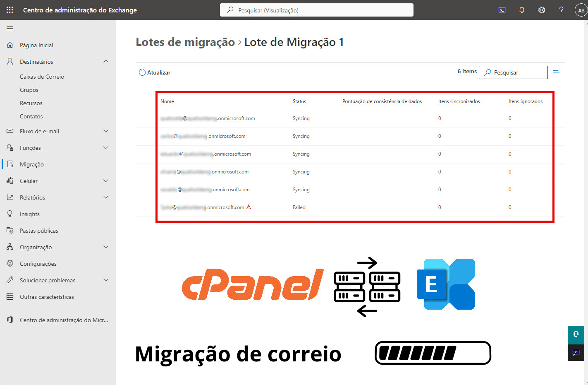Click the warning triangle on failed mailbox

[x=249, y=207]
